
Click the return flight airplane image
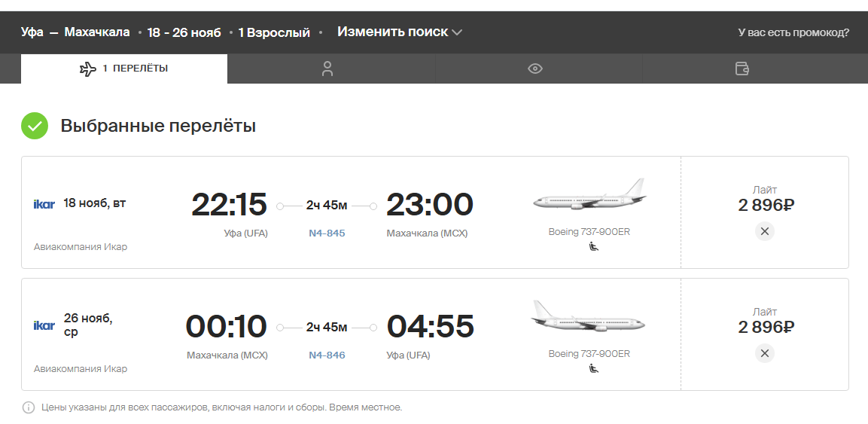pyautogui.click(x=589, y=316)
